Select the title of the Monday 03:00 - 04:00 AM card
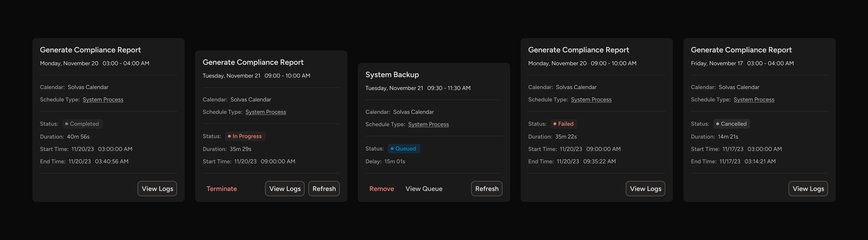 coord(90,50)
